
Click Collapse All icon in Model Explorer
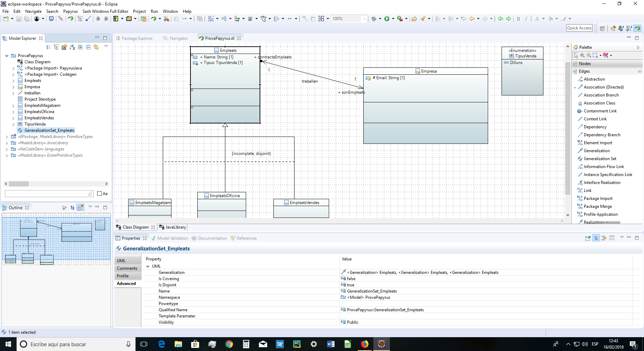coord(88,47)
